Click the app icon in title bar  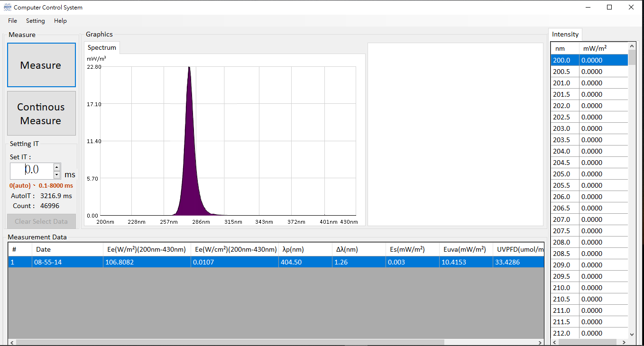pos(7,7)
